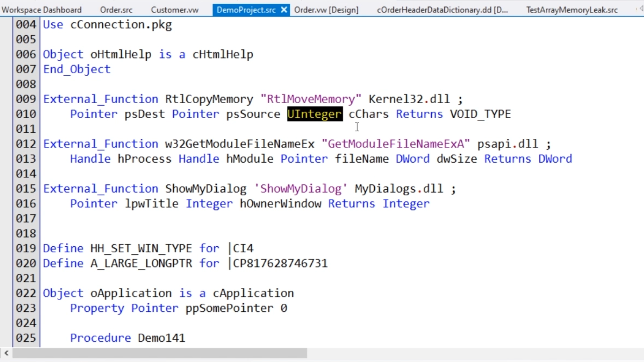Click the horizontal scrollbar left arrow
Image resolution: width=644 pixels, height=362 pixels.
point(6,353)
